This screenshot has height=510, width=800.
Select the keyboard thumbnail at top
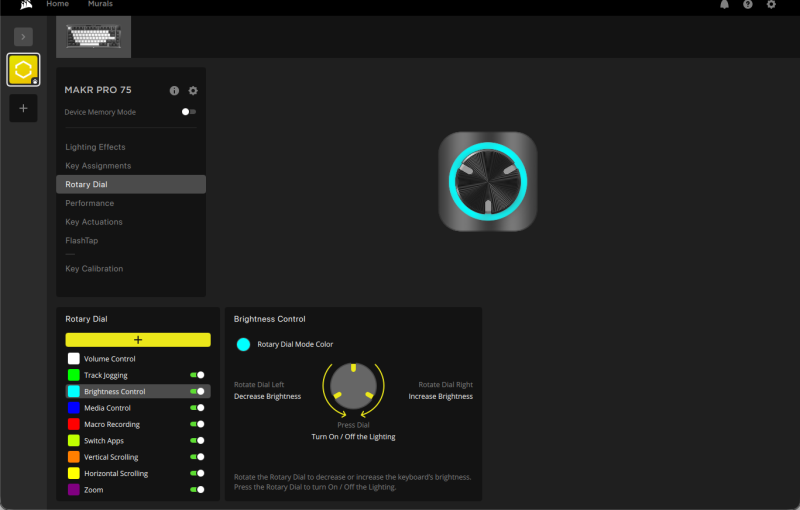(93, 37)
